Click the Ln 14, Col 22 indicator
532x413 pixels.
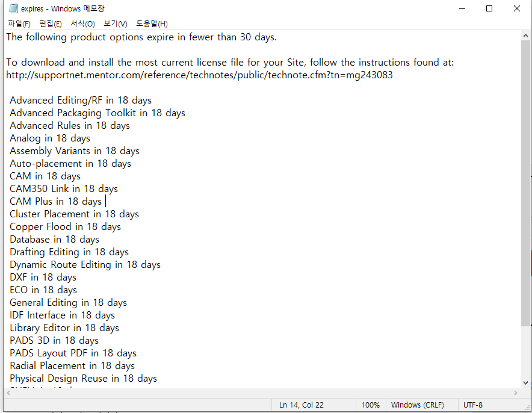[x=302, y=405]
